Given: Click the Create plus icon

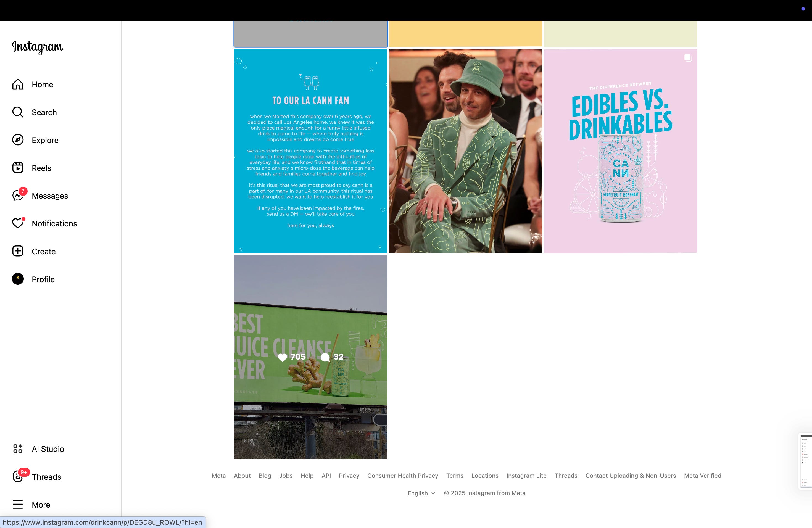Looking at the screenshot, I should point(18,251).
